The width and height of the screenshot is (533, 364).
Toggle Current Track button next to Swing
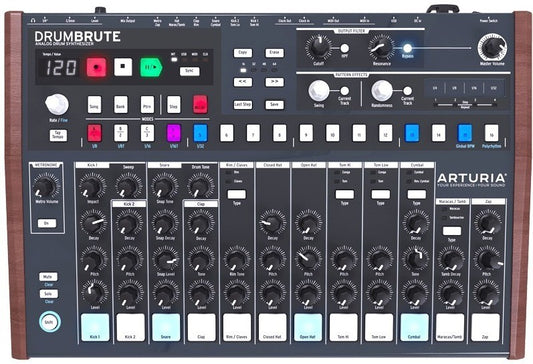click(x=344, y=91)
